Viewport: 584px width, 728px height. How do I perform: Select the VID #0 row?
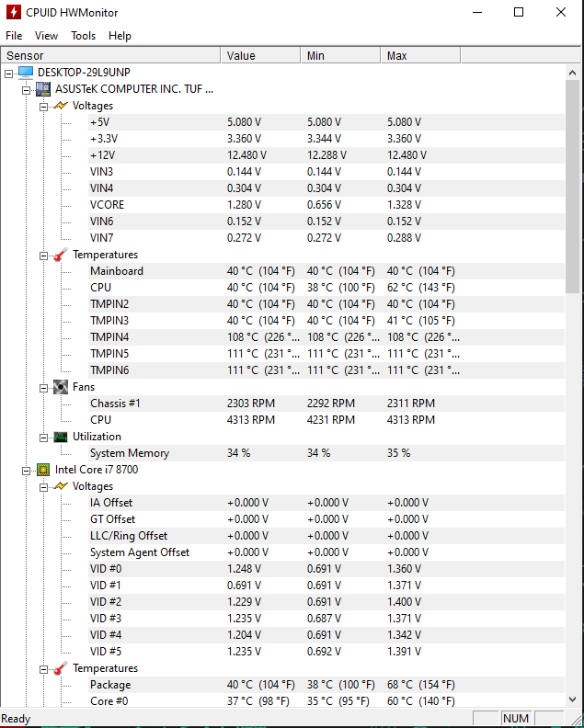click(x=326, y=569)
